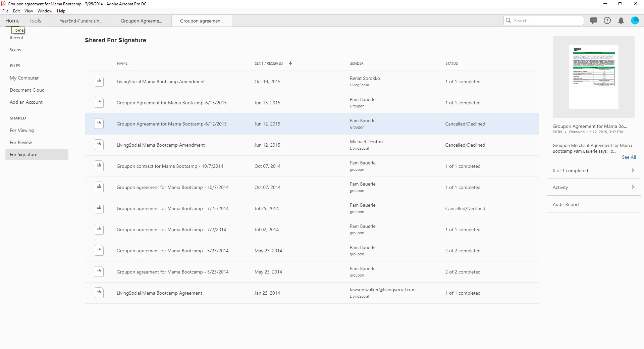Image resolution: width=644 pixels, height=349 pixels.
Task: Click sender name Michael Denton
Action: pos(366,142)
